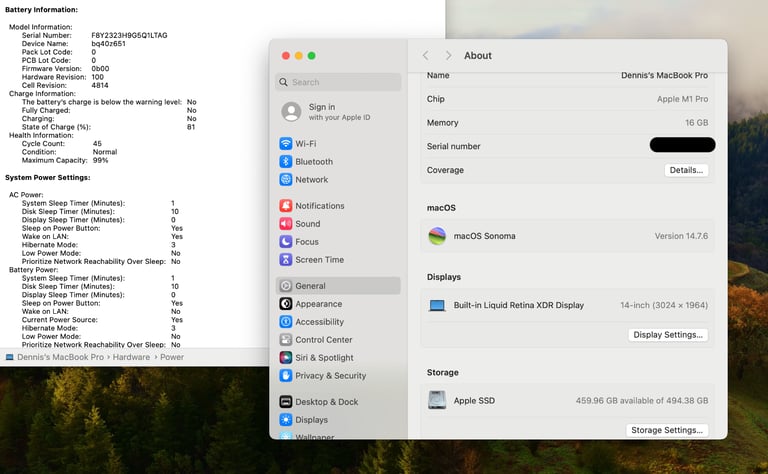Click the Apple SSD drive icon

click(437, 400)
